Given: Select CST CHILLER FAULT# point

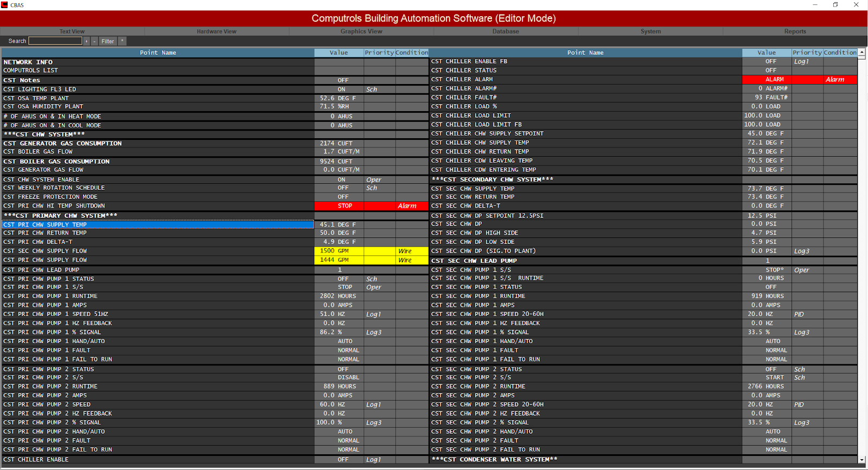Looking at the screenshot, I should 585,98.
